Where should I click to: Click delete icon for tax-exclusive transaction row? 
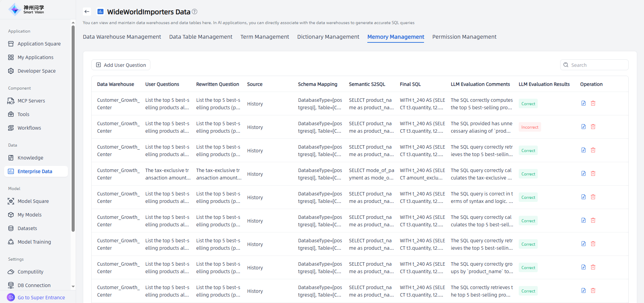click(x=593, y=173)
